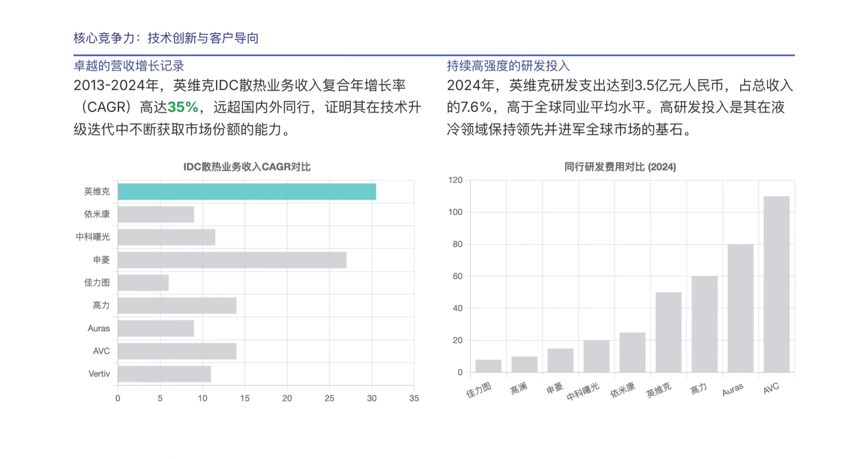Click the green 35% highlighted text
The width and height of the screenshot is (868, 459).
(x=183, y=107)
